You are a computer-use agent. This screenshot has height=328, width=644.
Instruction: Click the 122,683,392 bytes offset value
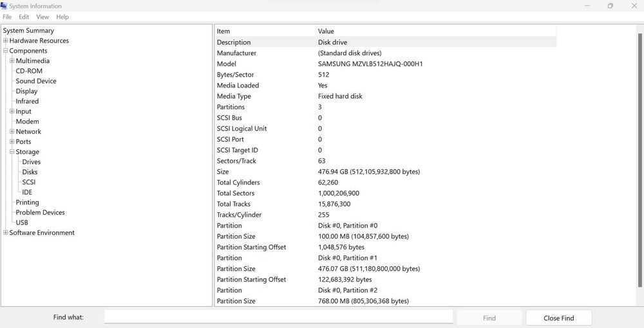(x=345, y=280)
